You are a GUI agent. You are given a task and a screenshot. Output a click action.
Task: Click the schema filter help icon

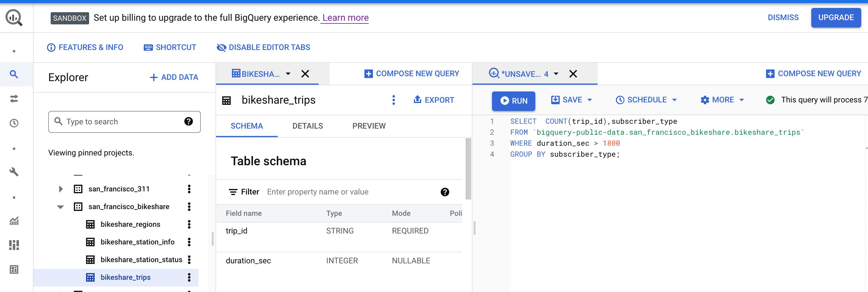tap(444, 192)
